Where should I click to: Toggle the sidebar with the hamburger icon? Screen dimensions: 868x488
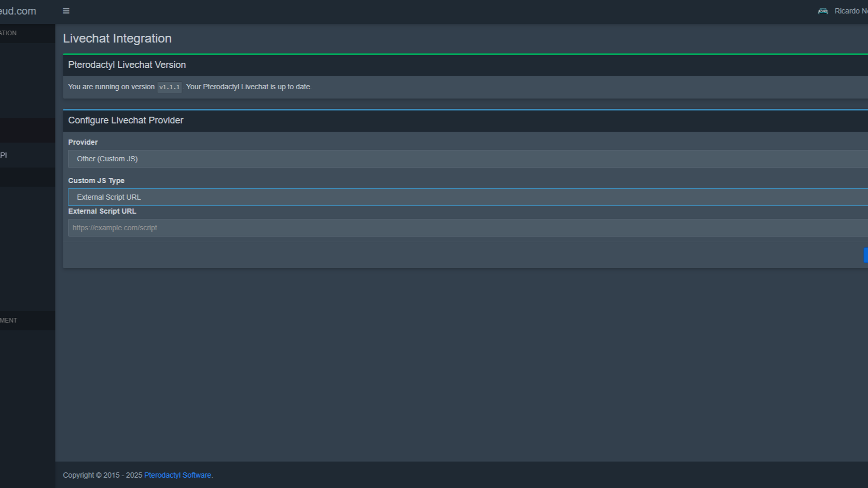click(66, 11)
